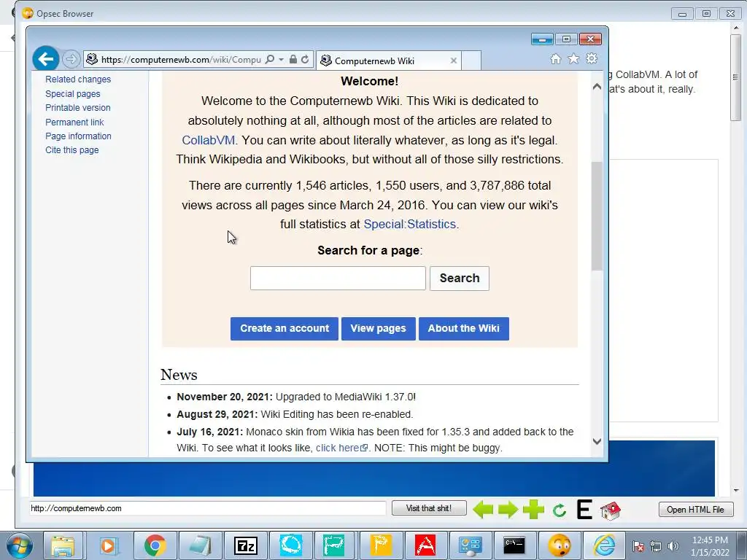This screenshot has height=560, width=747.
Task: Click the Opsec Browser window scrollbar thumb
Action: (736, 77)
